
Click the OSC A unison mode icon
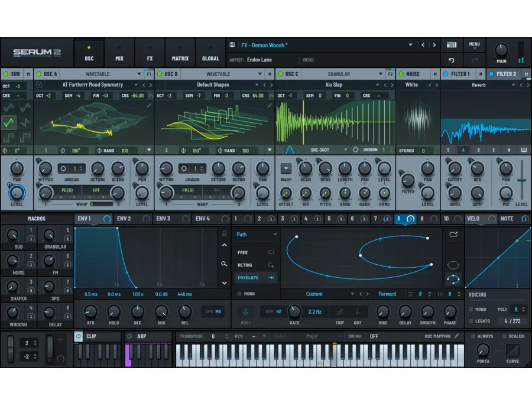(63, 168)
